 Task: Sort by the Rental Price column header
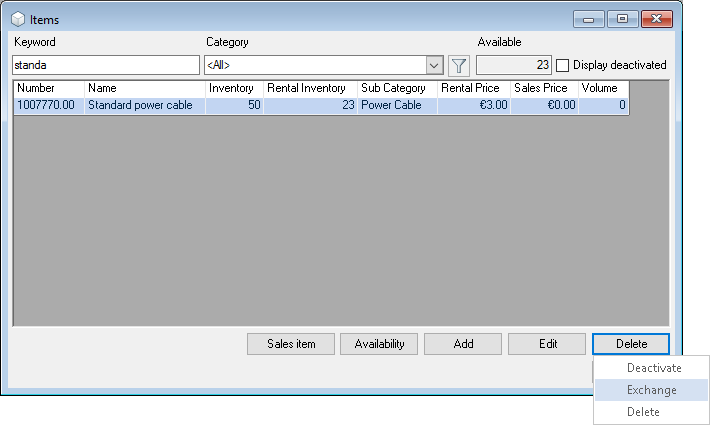click(x=474, y=89)
